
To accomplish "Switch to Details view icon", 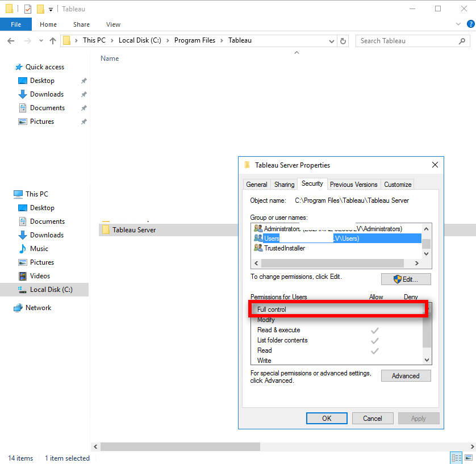I will [x=457, y=458].
